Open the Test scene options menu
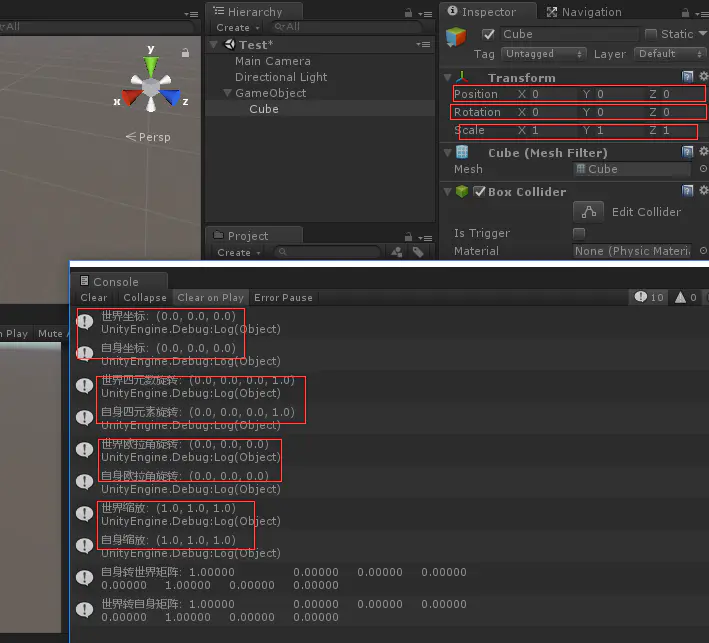 (423, 44)
